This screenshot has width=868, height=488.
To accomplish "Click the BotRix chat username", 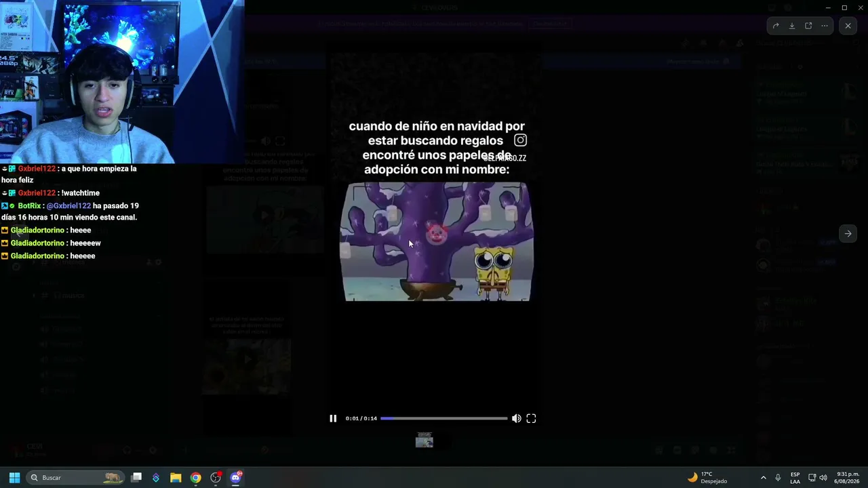I will (30, 206).
